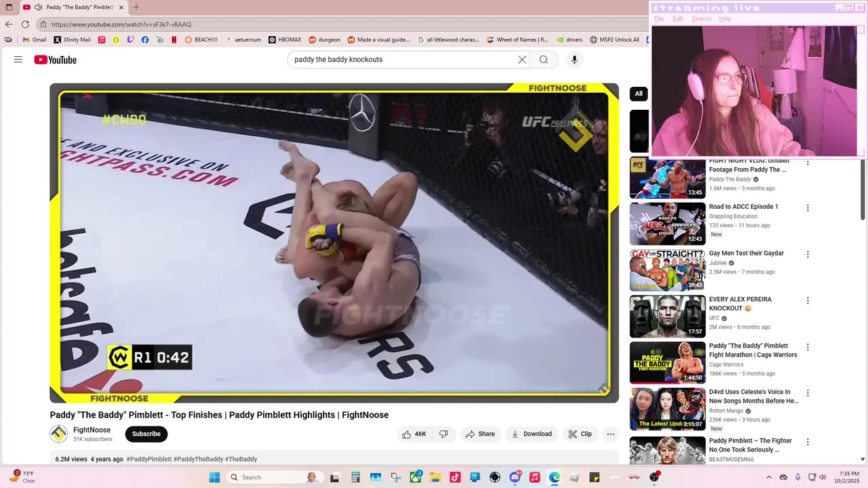The width and height of the screenshot is (868, 488).
Task: Open the Facebook bookmark icon
Action: coord(145,40)
